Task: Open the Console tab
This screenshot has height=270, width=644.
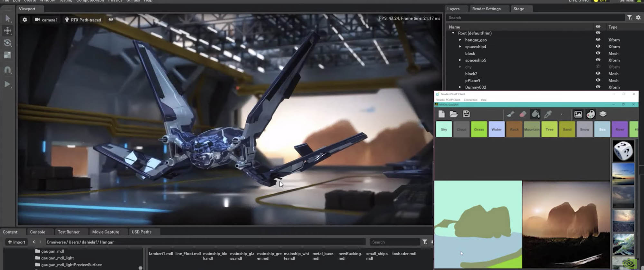Action: click(x=38, y=232)
